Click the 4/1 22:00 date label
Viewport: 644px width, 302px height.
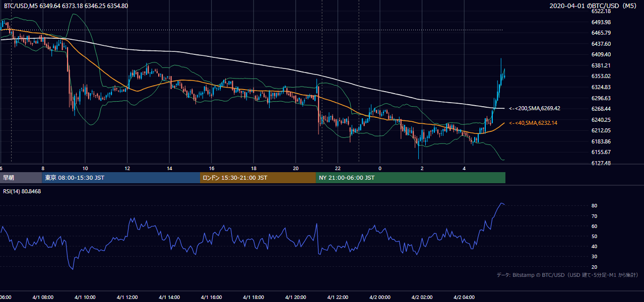[x=338, y=297]
